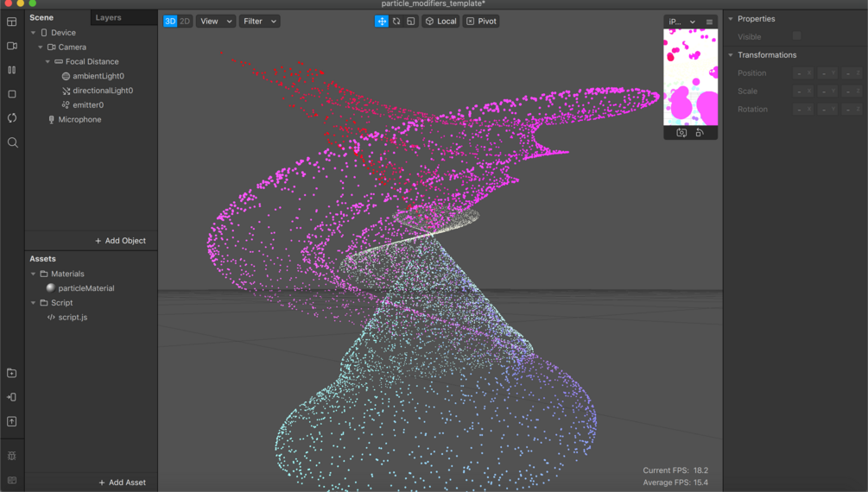
Task: Select the Materials folder label
Action: 67,274
